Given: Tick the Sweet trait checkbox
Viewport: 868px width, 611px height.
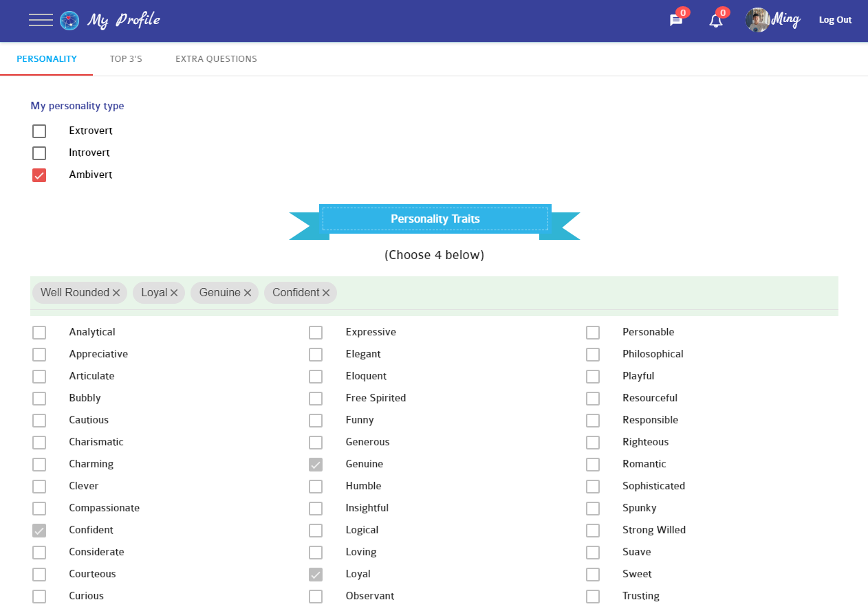Looking at the screenshot, I should point(593,575).
